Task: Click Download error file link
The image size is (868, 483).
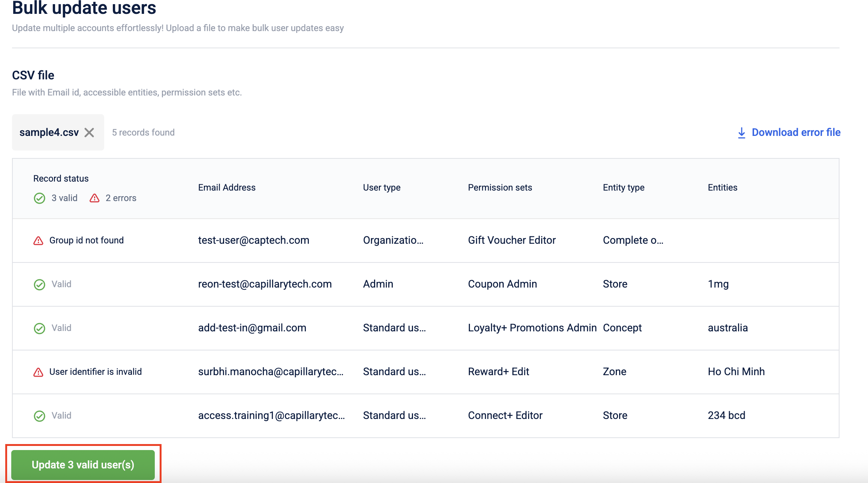Action: (796, 133)
